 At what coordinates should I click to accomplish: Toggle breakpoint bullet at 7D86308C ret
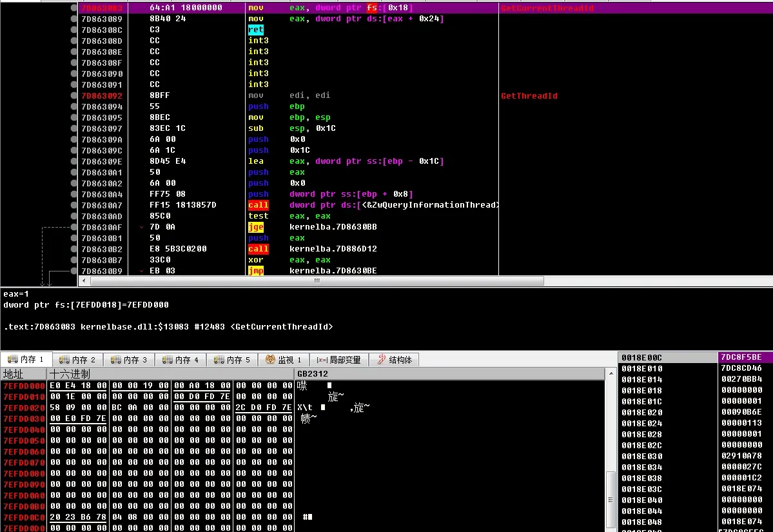pos(74,30)
